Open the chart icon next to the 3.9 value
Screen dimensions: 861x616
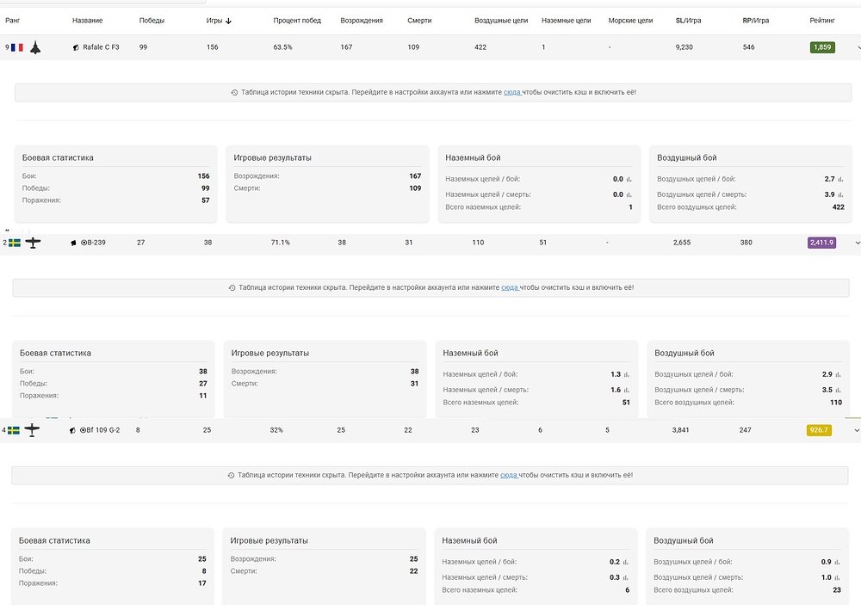pos(840,194)
